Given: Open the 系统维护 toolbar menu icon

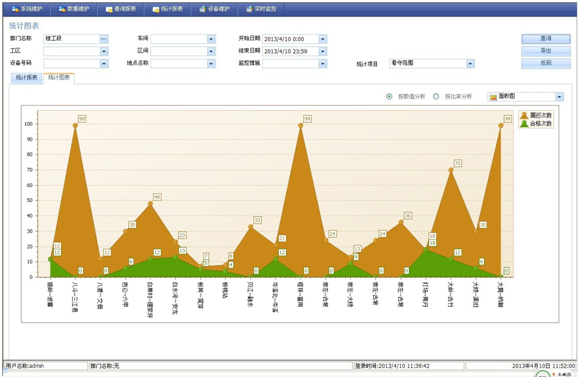Looking at the screenshot, I should (x=15, y=9).
